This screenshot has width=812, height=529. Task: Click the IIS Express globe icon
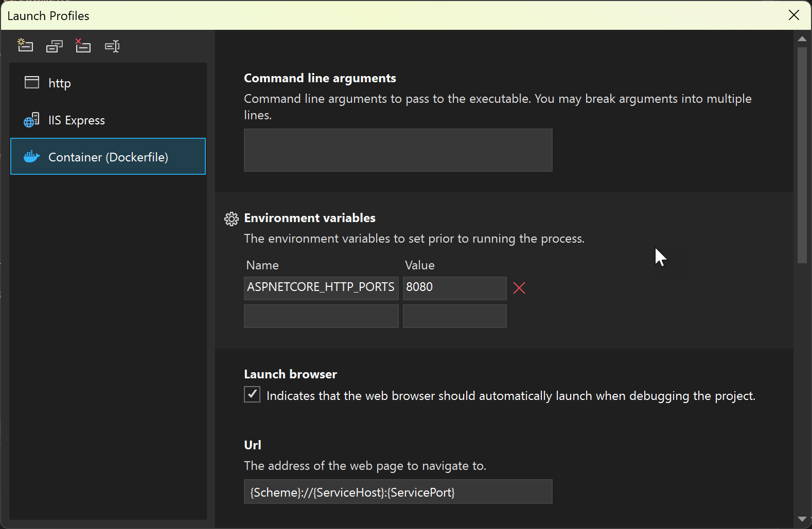(x=31, y=120)
